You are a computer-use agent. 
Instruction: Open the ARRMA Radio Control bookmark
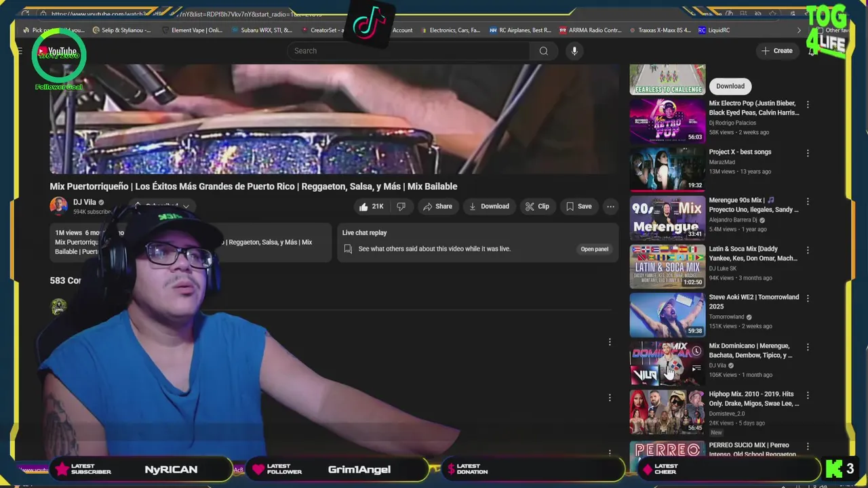tap(590, 30)
